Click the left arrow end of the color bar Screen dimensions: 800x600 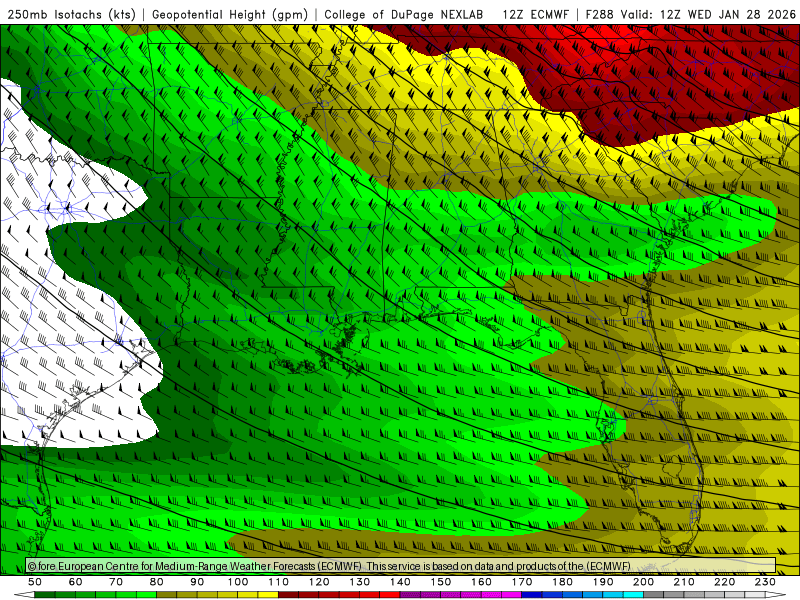point(24,595)
